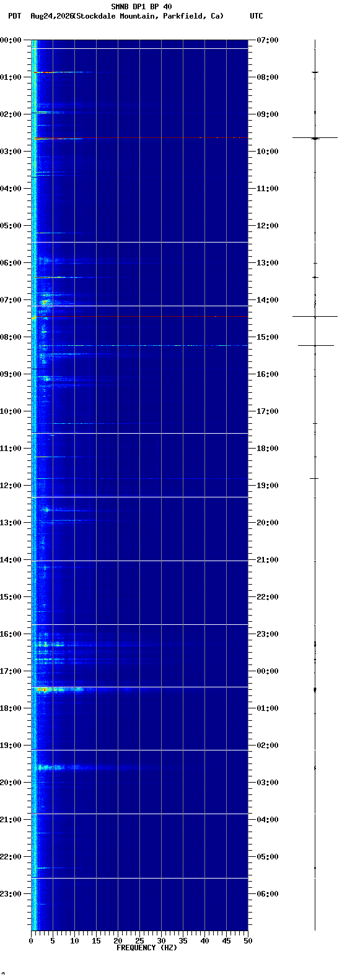The height and width of the screenshot is (980, 342).
Task: Click the UTC time label '12:00'
Action: [x=268, y=226]
